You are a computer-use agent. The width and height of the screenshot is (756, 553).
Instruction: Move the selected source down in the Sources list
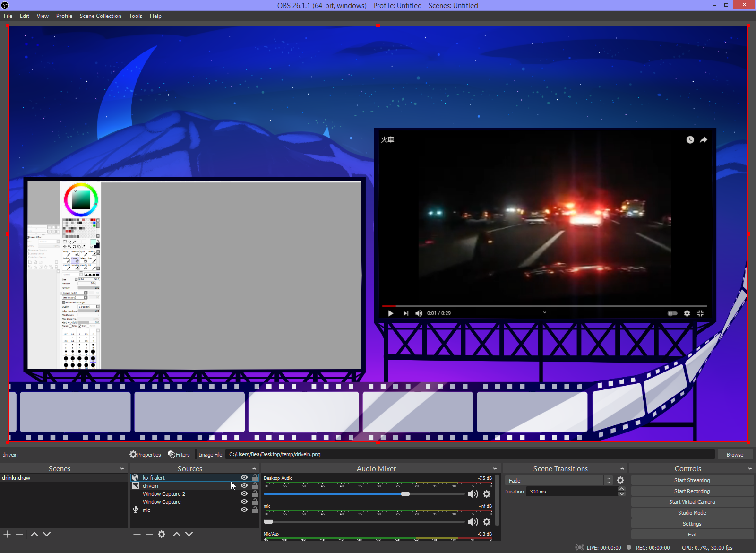[189, 534]
